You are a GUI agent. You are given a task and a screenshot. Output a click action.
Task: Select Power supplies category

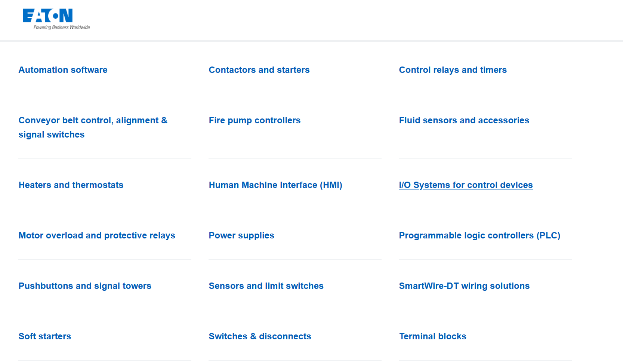coord(241,235)
